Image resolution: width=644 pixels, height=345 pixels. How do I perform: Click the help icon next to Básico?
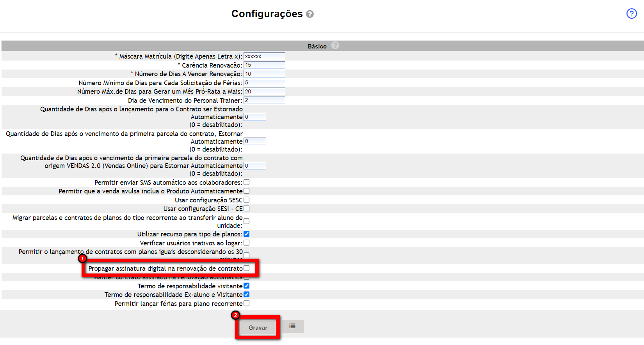pyautogui.click(x=335, y=46)
